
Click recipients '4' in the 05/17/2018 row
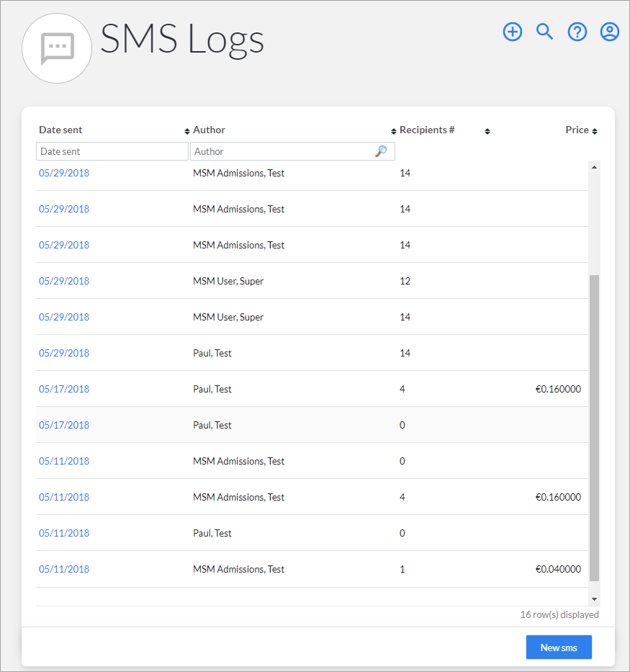point(402,389)
